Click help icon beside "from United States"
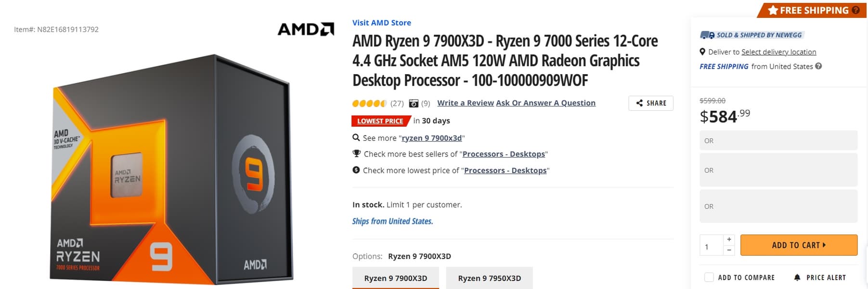Viewport: 868px width, 289px height. click(x=818, y=66)
